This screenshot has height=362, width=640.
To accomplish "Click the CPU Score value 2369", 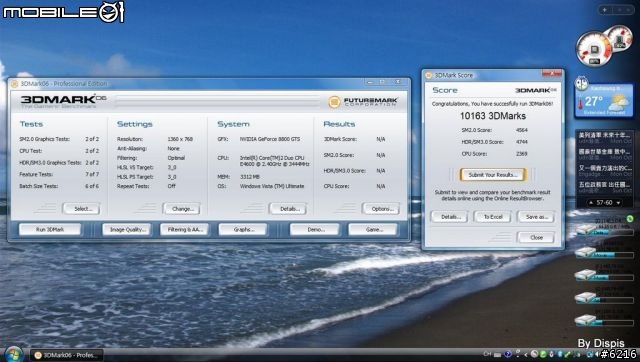I will pyautogui.click(x=521, y=153).
